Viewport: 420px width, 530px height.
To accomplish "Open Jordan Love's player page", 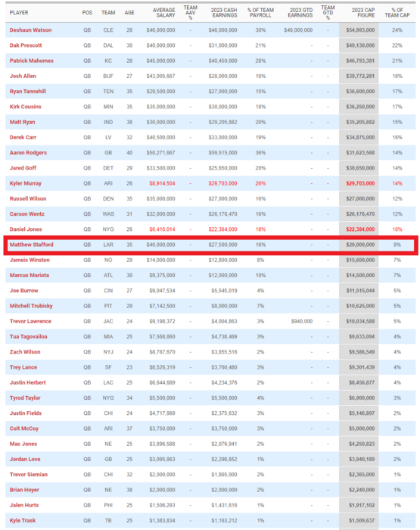I will [x=25, y=459].
